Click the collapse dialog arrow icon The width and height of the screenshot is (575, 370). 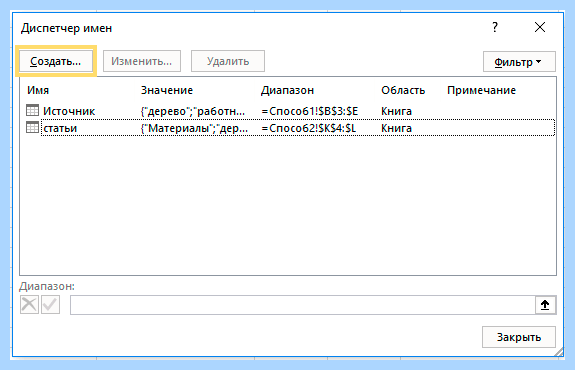coord(545,305)
